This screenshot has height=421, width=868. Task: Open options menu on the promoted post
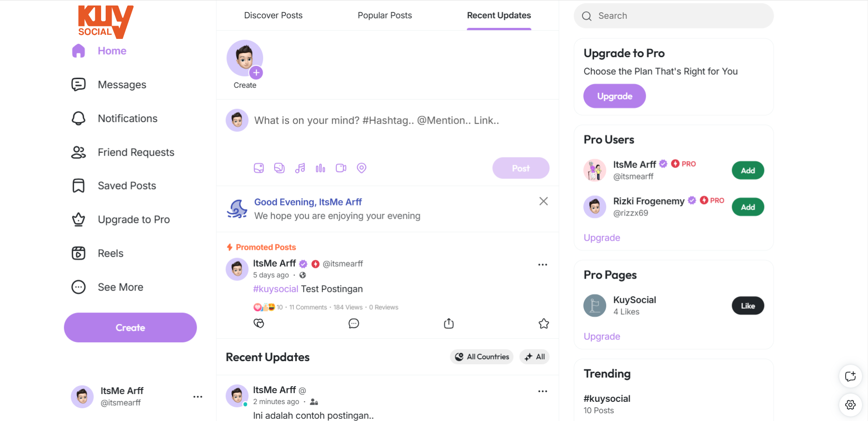543,264
